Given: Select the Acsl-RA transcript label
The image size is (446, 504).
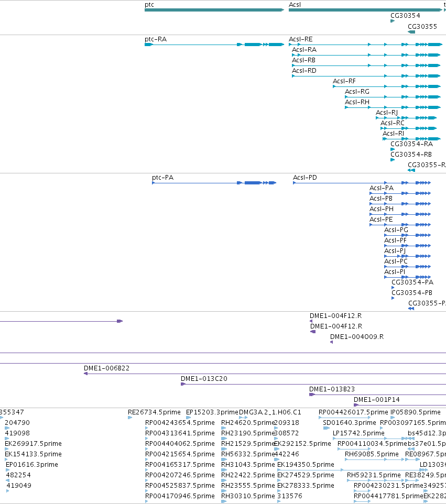Looking at the screenshot, I should pos(304,49).
